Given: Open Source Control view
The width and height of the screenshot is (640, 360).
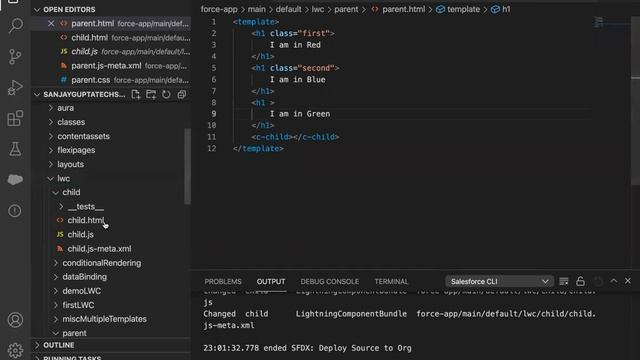Looking at the screenshot, I should click(15, 56).
